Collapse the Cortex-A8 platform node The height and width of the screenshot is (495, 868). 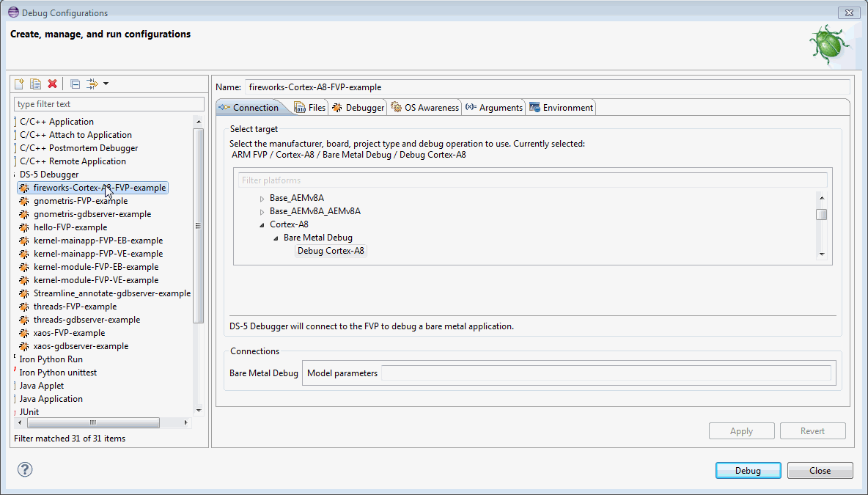click(x=262, y=225)
